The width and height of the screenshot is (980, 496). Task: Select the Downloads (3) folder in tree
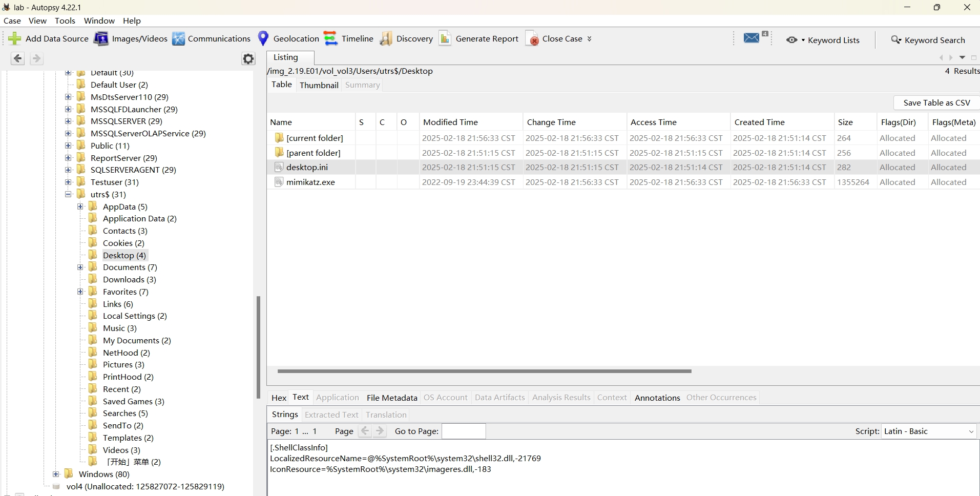129,279
